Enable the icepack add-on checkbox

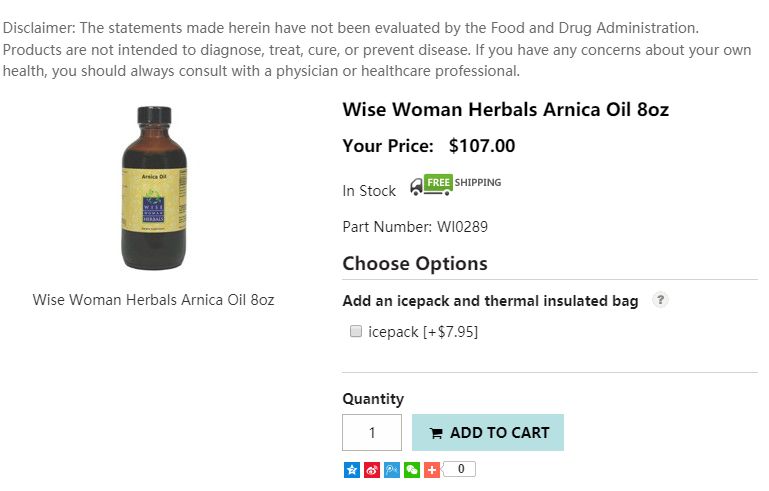tap(355, 332)
